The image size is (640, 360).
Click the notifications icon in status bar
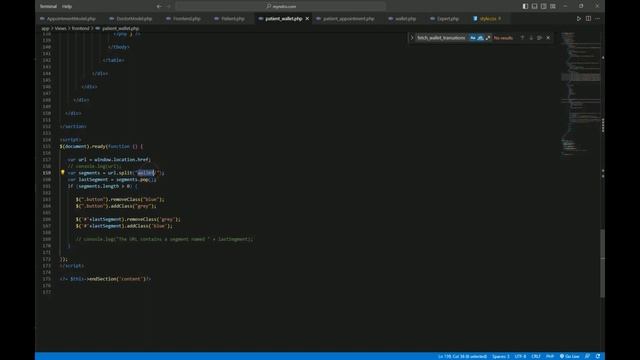[x=598, y=356]
